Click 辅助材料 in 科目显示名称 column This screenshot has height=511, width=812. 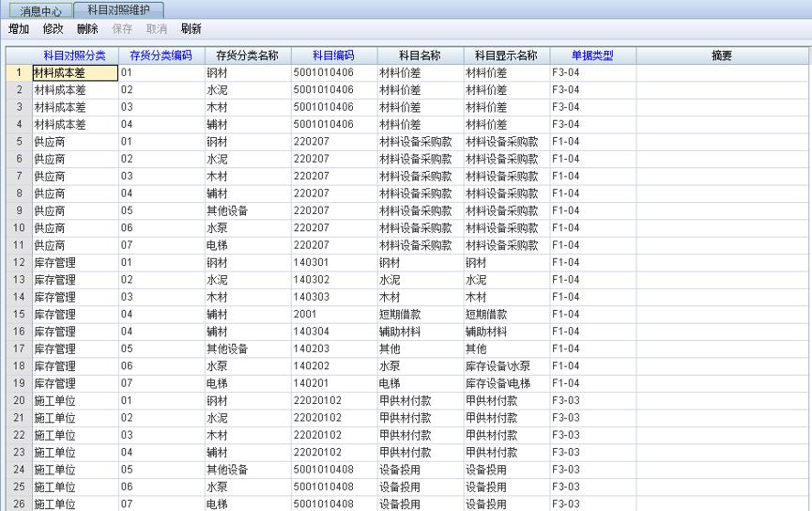pyautogui.click(x=507, y=332)
